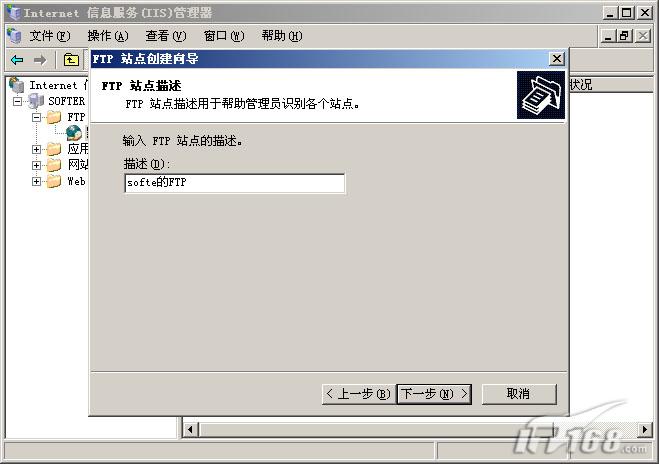Viewport: 659px width, 464px height.
Task: Expand the Web service extensions node
Action: point(37,182)
